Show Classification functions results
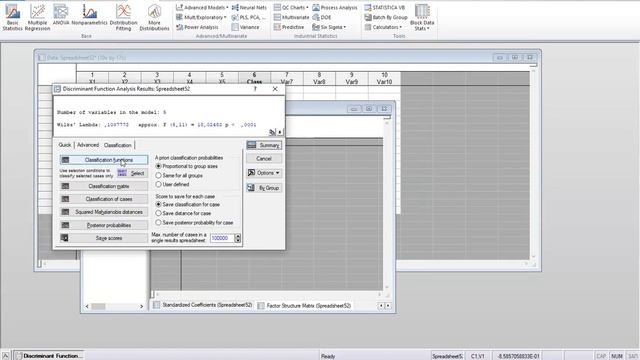Screen dimensions: 640x360 104,160
